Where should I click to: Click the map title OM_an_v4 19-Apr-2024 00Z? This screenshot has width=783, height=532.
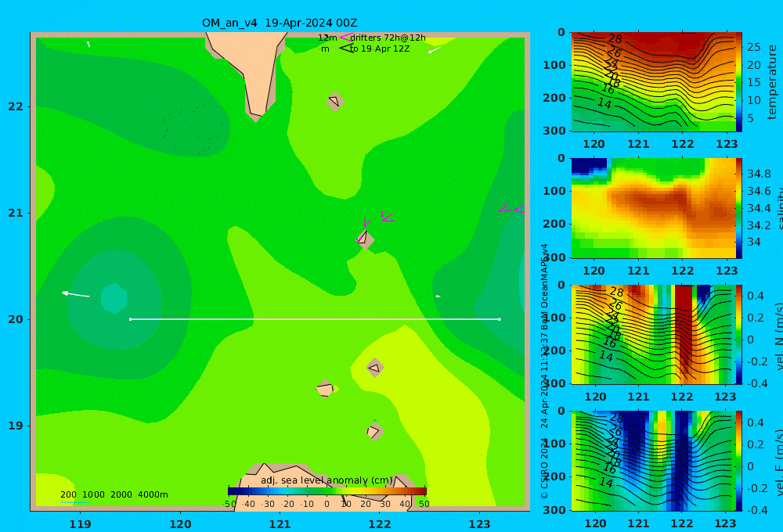coord(280,23)
